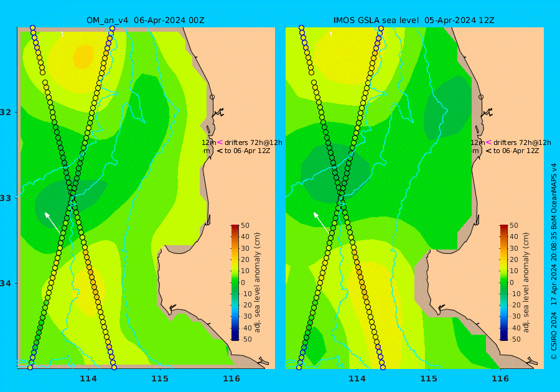
Task: Click the magenta drifter marker in left map legend
Action: coord(220,142)
